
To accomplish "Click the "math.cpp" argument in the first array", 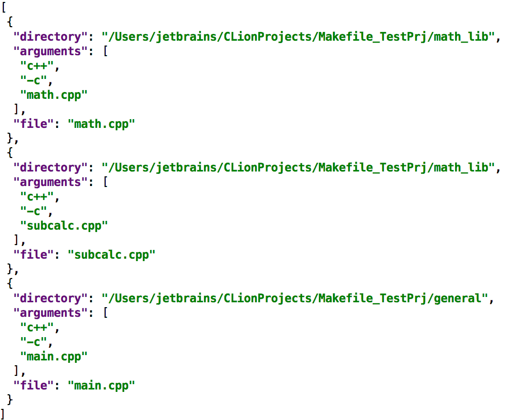I will pyautogui.click(x=54, y=95).
